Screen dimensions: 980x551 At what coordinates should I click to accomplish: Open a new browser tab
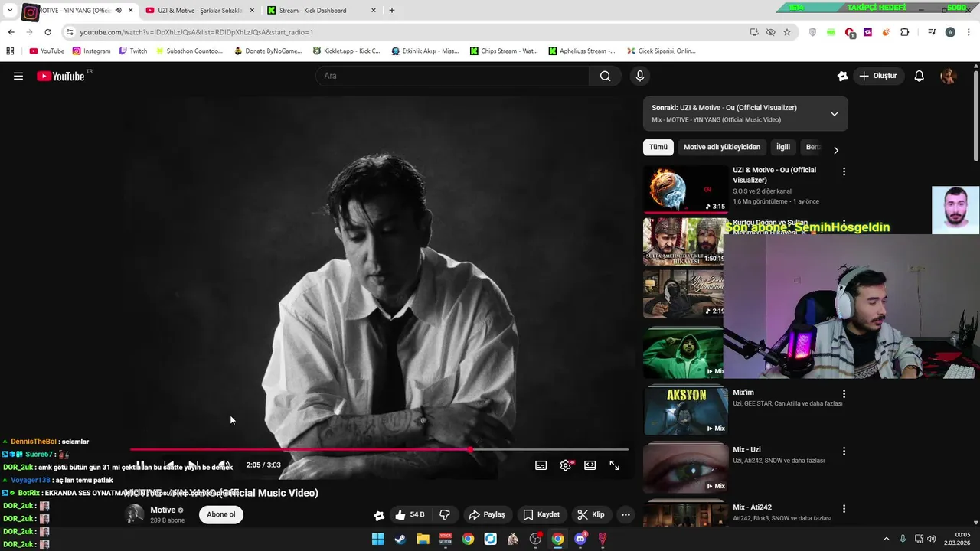coord(392,11)
